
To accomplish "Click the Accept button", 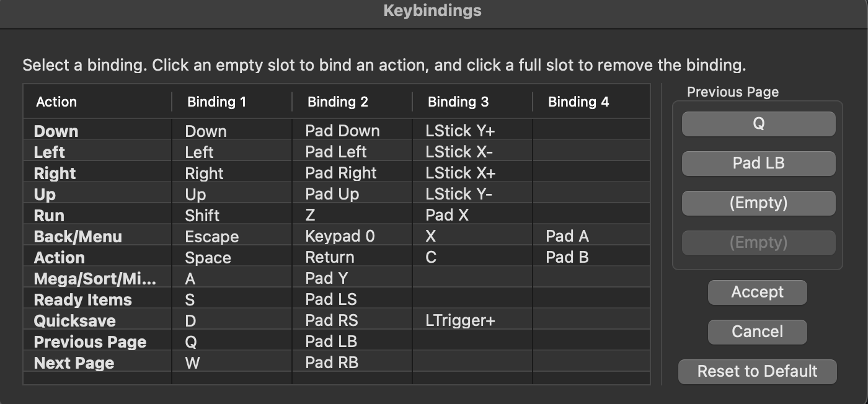I will [757, 292].
